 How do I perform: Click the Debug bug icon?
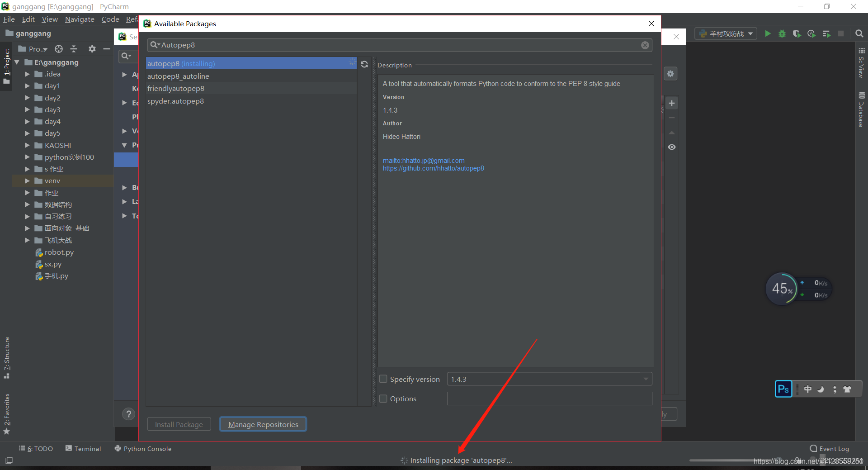782,33
